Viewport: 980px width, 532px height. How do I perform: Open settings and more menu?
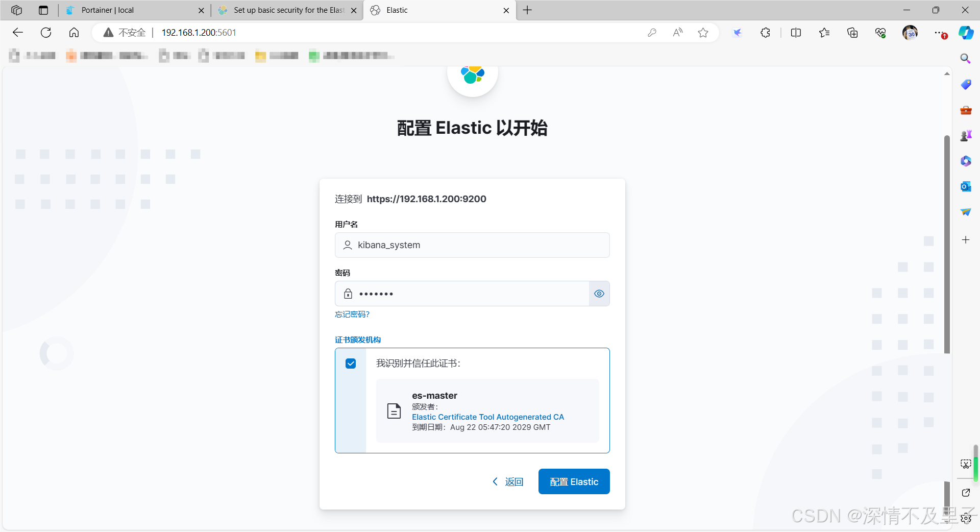[940, 33]
